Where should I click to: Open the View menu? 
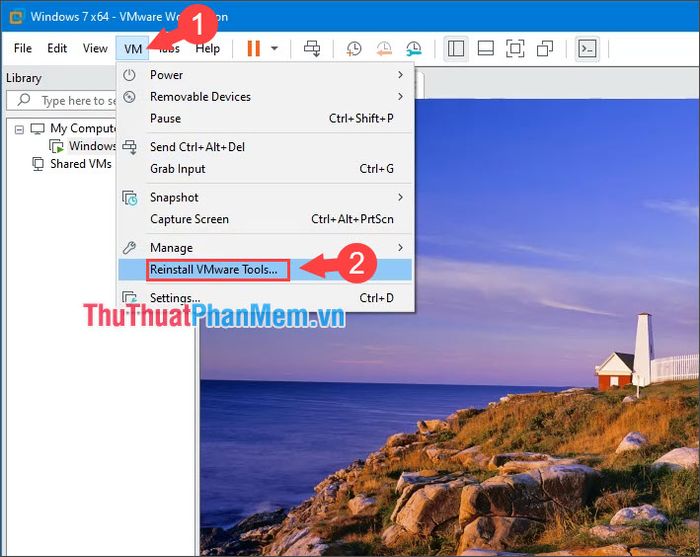95,48
